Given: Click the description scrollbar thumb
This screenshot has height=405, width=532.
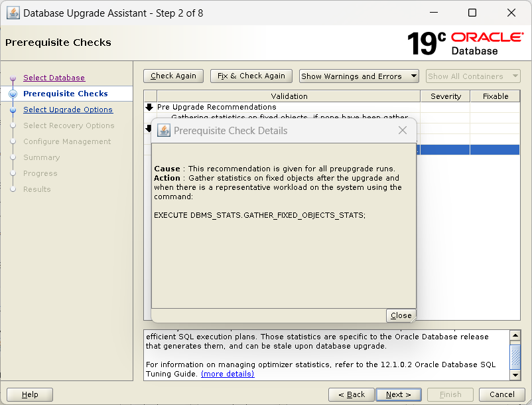Looking at the screenshot, I should point(515,357).
